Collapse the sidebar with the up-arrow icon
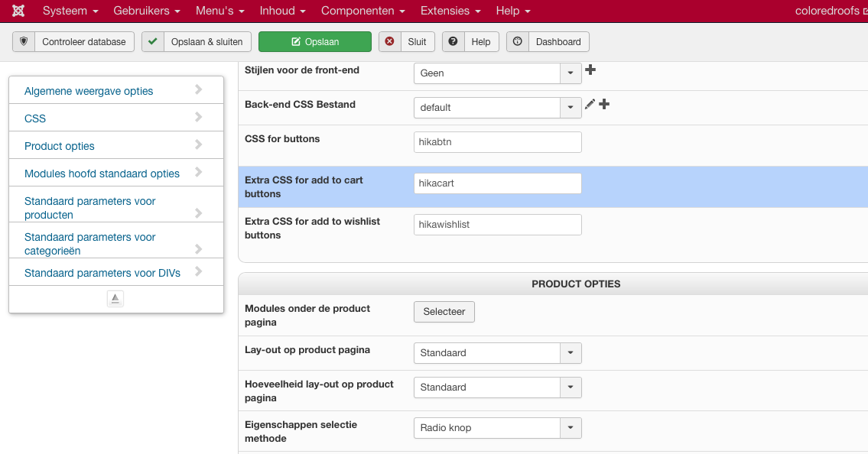This screenshot has height=454, width=868. coord(115,299)
